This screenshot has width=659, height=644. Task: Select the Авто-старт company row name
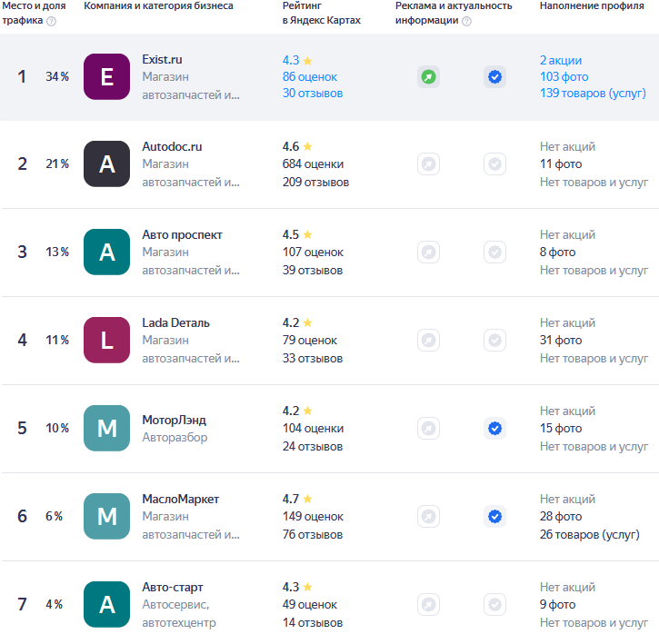[x=173, y=587]
